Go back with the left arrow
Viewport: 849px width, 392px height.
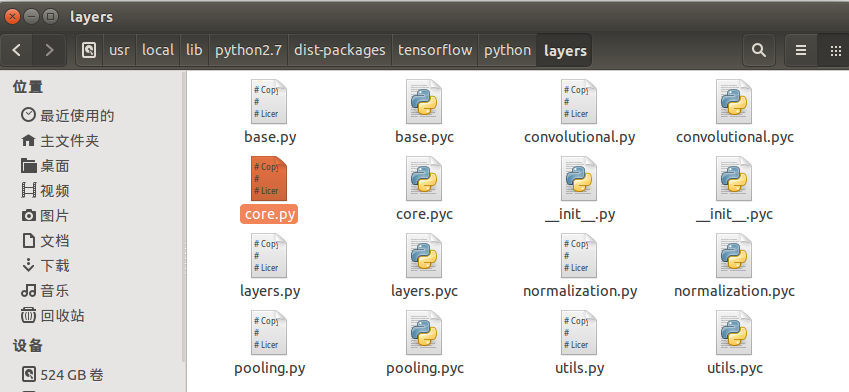(x=17, y=50)
